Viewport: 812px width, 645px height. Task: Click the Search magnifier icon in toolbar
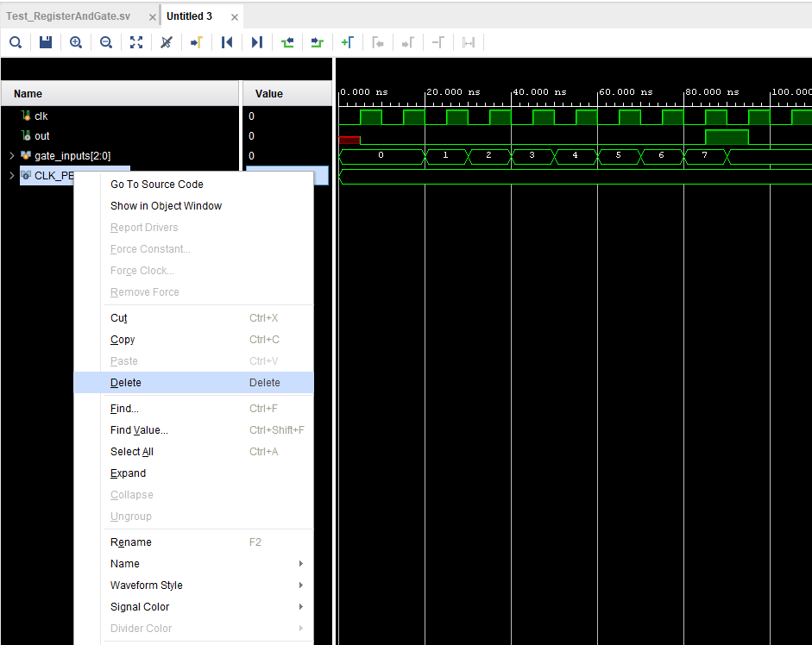[16, 42]
